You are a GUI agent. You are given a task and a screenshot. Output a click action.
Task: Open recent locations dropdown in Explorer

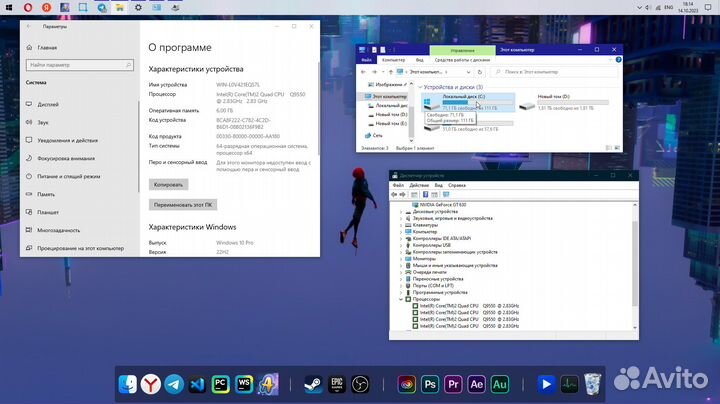pyautogui.click(x=383, y=72)
